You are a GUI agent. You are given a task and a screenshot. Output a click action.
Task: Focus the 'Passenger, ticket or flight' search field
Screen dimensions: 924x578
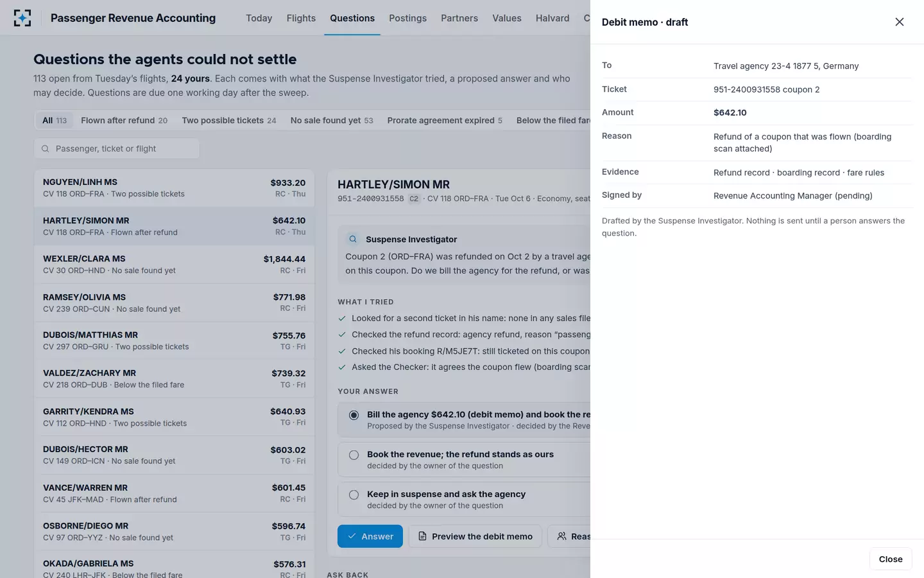pyautogui.click(x=117, y=149)
